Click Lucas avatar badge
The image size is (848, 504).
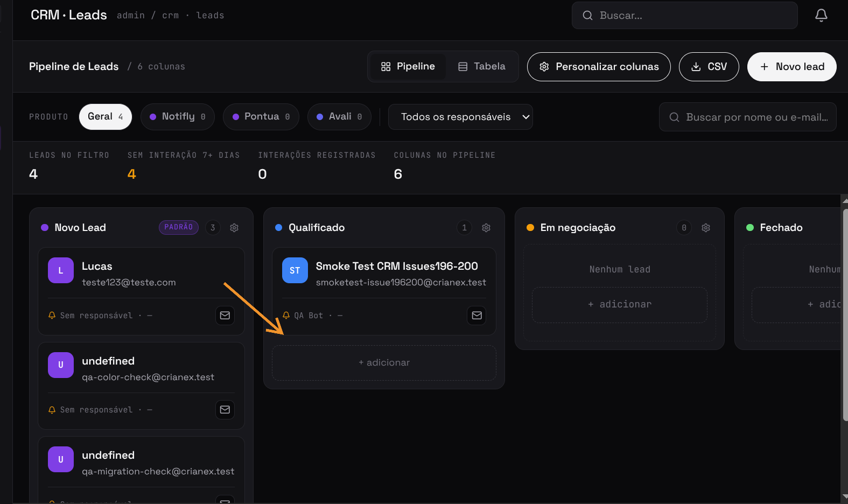coord(61,270)
